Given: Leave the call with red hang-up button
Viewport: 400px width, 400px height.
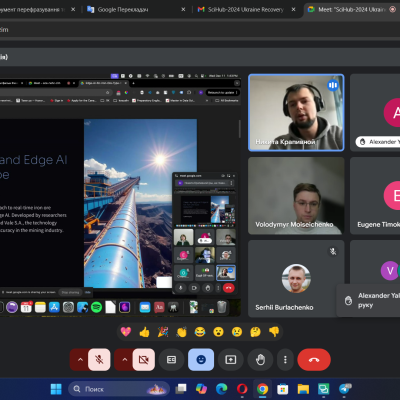Looking at the screenshot, I should pos(314,360).
